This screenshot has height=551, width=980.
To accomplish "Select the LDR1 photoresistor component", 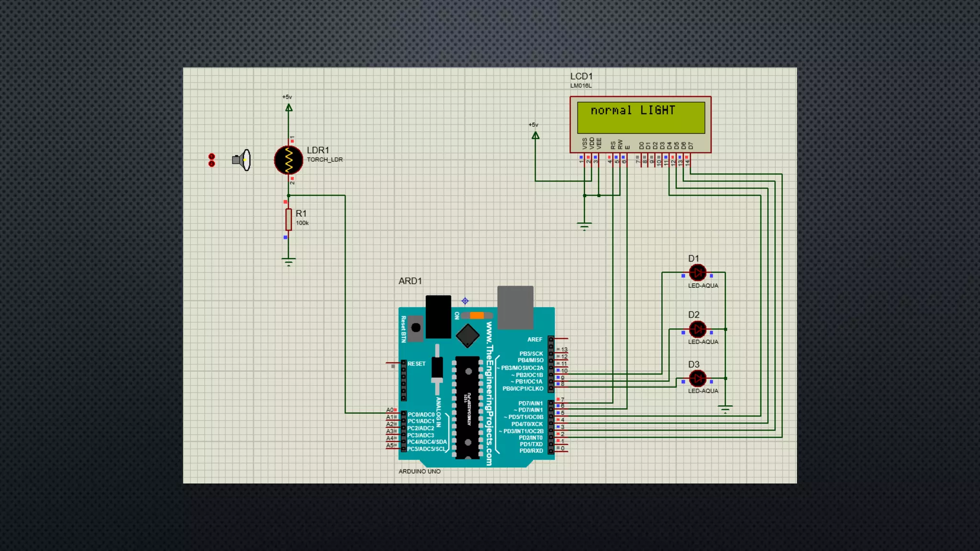I will 289,160.
